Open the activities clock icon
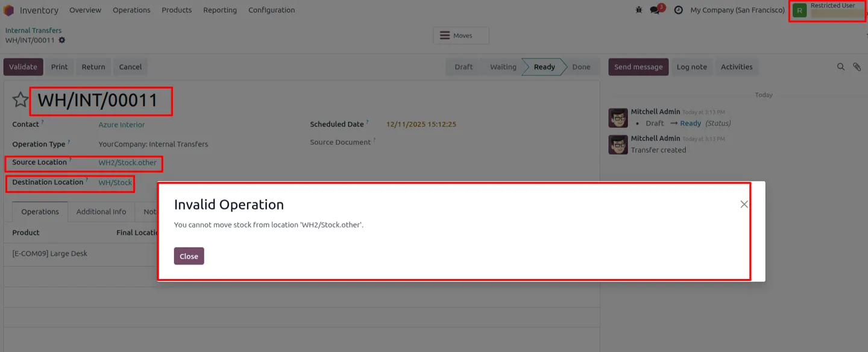Screen dimensions: 868x352 [678, 10]
